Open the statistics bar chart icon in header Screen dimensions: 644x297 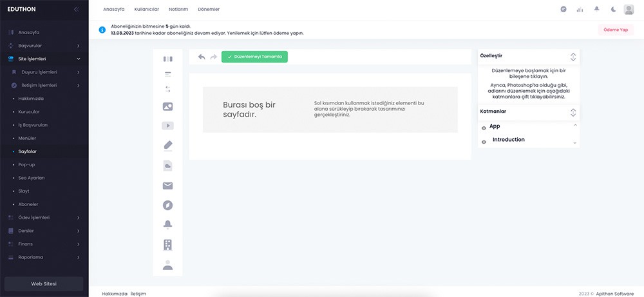(x=580, y=10)
